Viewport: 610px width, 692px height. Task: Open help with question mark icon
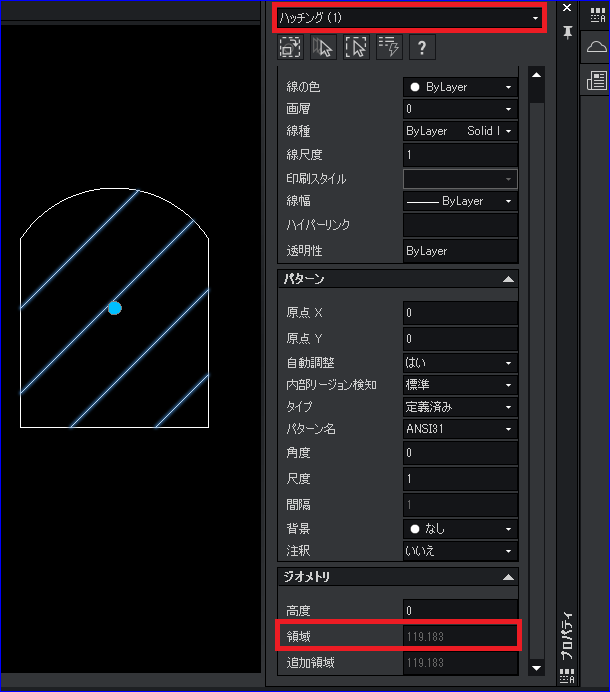[422, 47]
